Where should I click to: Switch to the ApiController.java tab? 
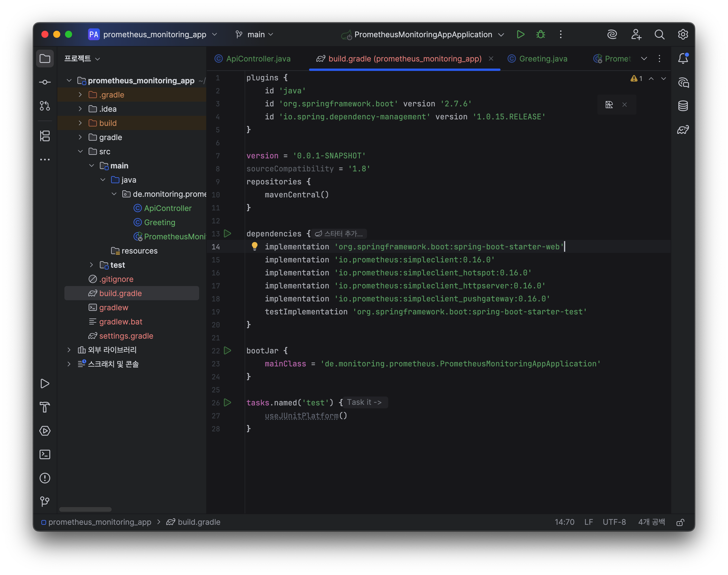pyautogui.click(x=258, y=59)
